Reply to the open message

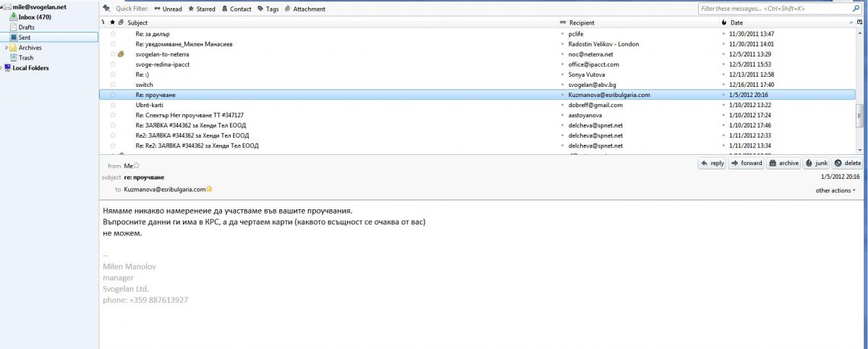click(x=712, y=164)
